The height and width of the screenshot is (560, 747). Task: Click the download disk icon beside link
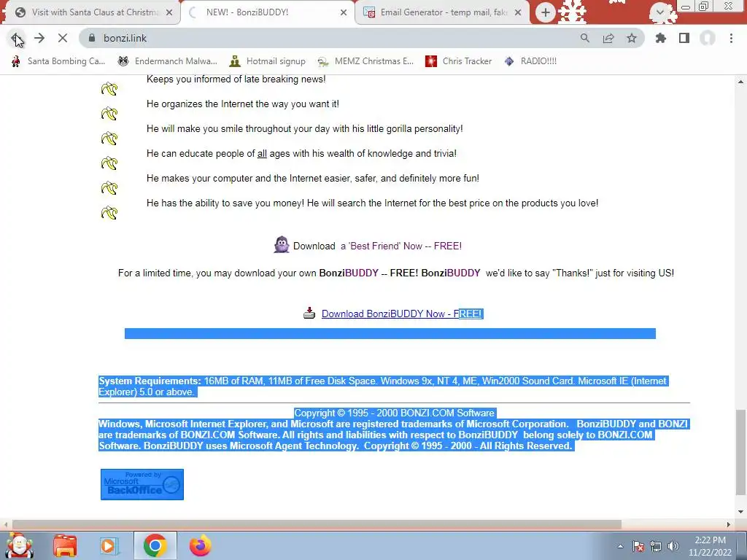click(309, 313)
